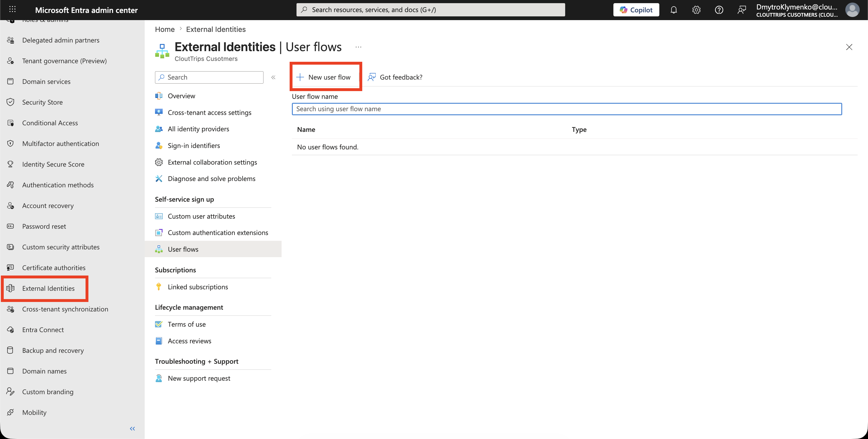Open the help question mark icon
Image resolution: width=868 pixels, height=439 pixels.
(x=719, y=10)
